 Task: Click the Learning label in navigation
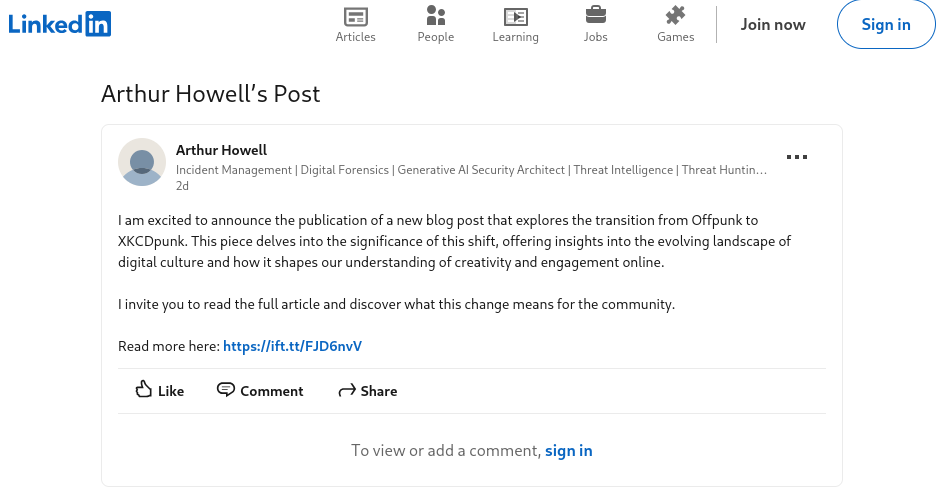pyautogui.click(x=515, y=37)
